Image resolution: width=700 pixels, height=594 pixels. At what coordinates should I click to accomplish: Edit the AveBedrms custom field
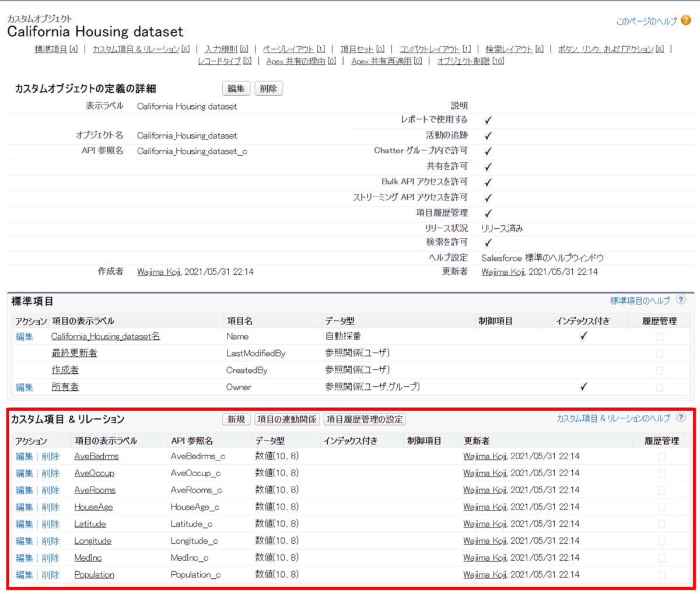24,456
